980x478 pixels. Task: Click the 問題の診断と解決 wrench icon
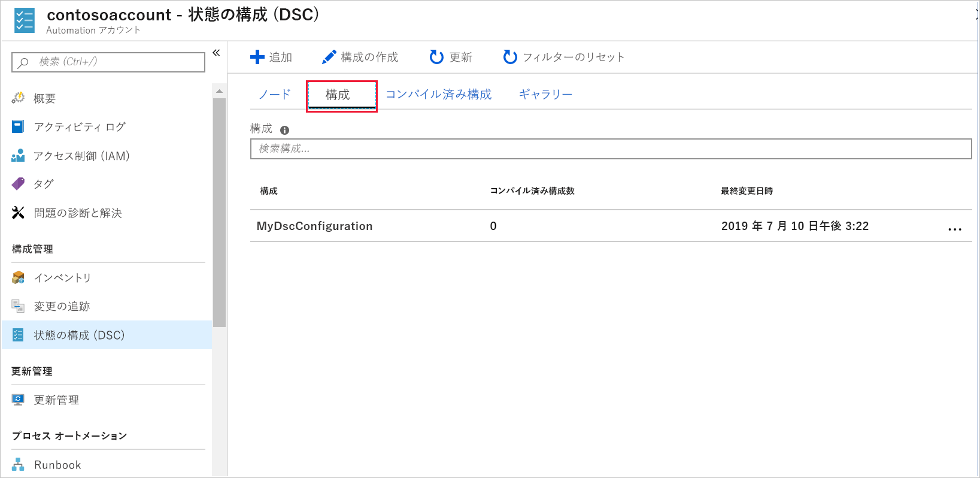pos(19,213)
